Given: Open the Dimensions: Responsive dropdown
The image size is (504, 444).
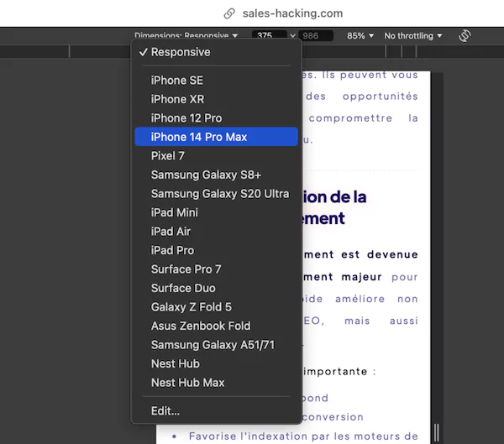Looking at the screenshot, I should coord(186,35).
